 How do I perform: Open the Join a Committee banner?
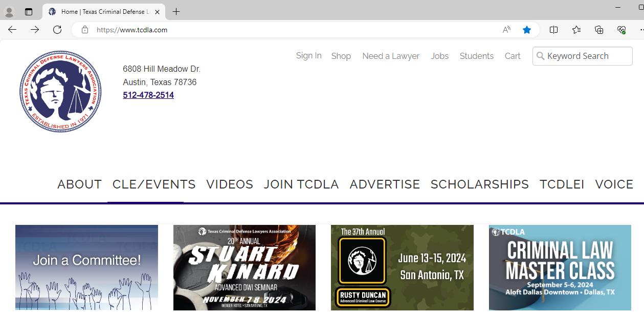(x=86, y=267)
